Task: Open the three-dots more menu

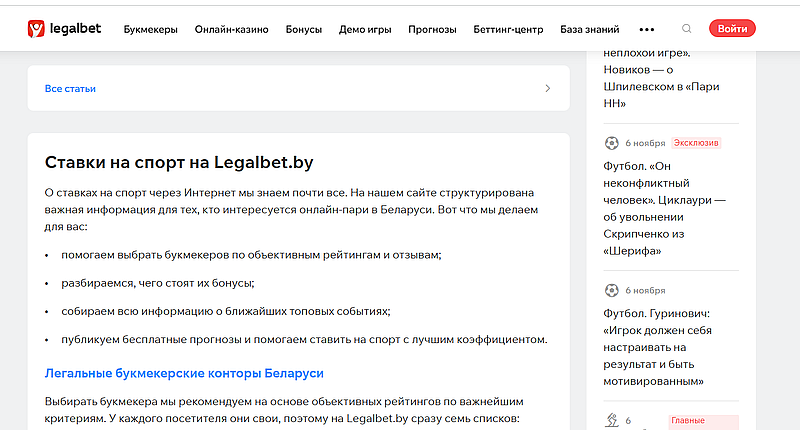Action: [646, 30]
